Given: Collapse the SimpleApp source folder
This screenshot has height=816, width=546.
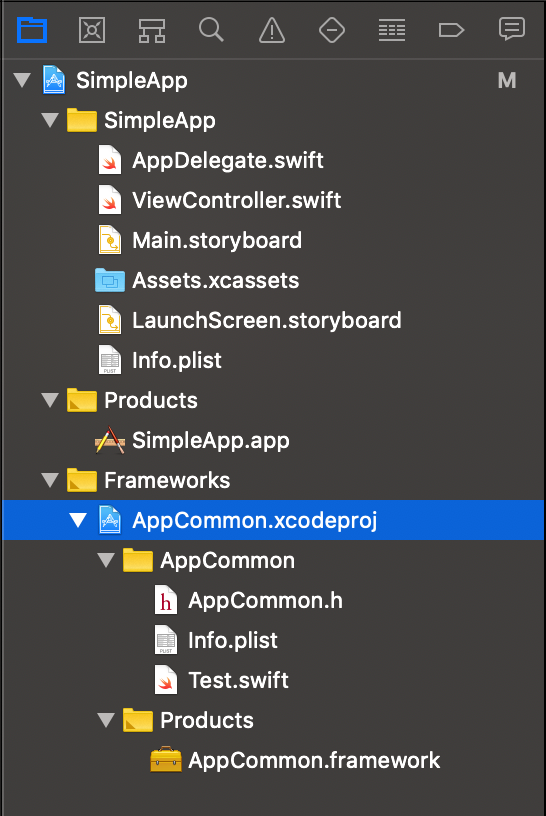Looking at the screenshot, I should (x=50, y=121).
